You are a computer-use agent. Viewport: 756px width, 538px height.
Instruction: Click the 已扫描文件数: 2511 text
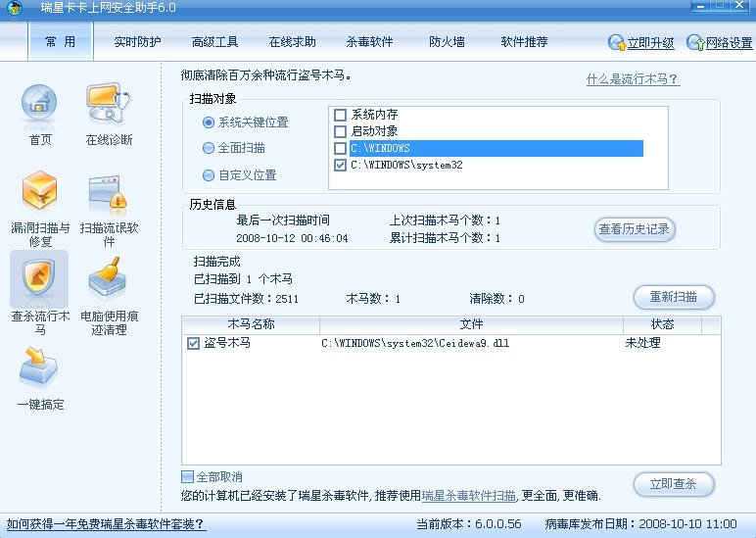246,299
